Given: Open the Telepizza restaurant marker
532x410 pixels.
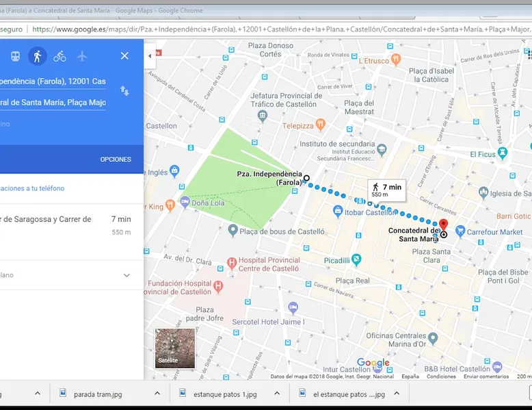Looking at the screenshot, I should click(x=320, y=125).
